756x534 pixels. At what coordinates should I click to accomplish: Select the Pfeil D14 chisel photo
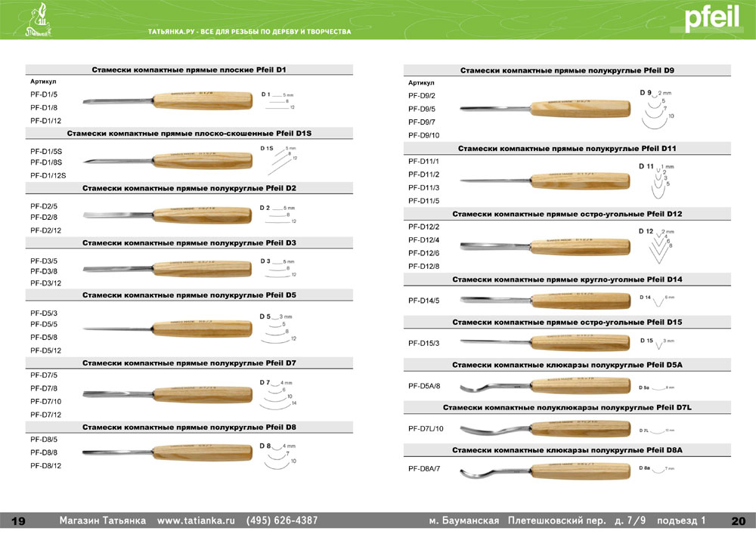[x=545, y=301]
